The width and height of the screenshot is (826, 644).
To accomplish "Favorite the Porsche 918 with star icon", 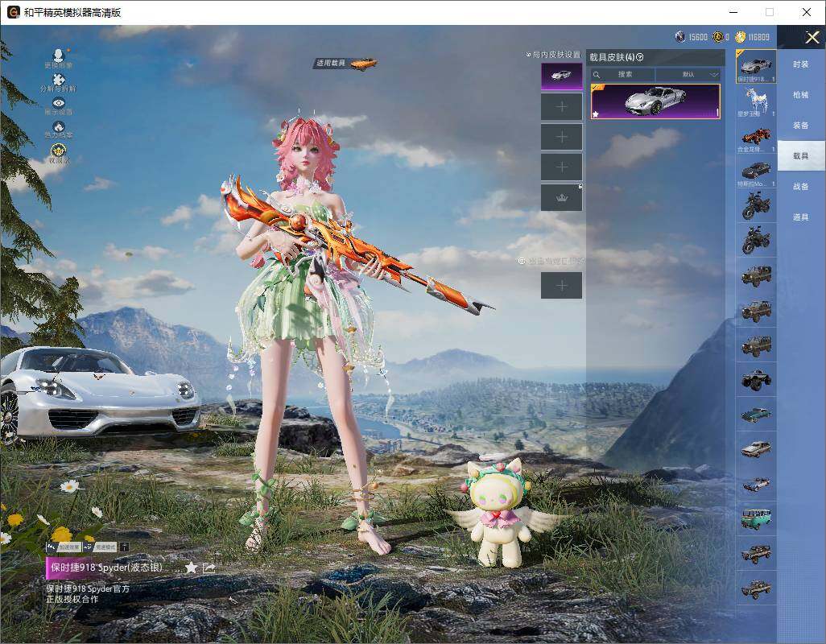I will click(x=192, y=568).
